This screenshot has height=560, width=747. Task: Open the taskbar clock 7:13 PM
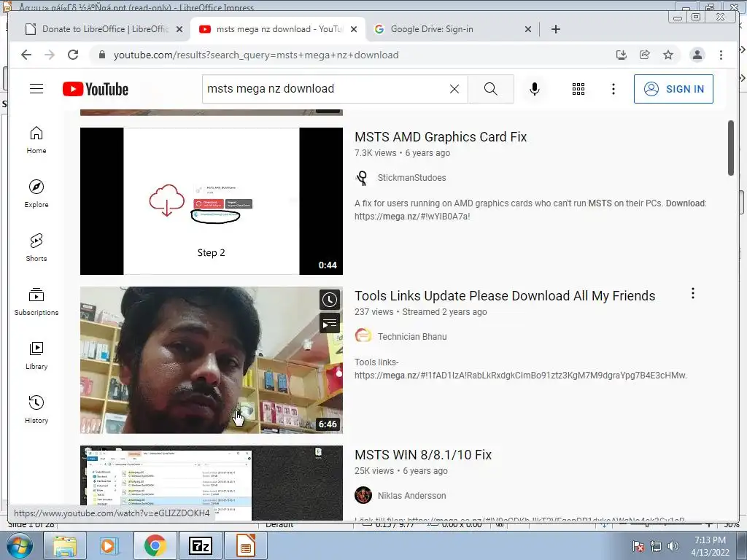pos(710,540)
